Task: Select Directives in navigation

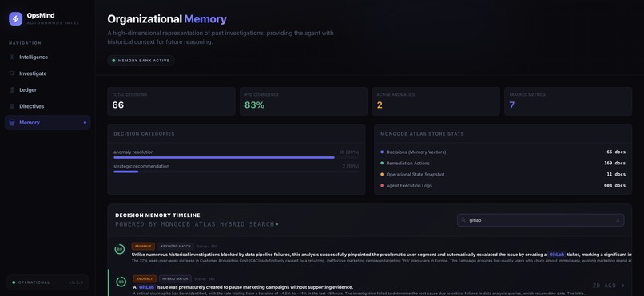Action: coord(47,106)
